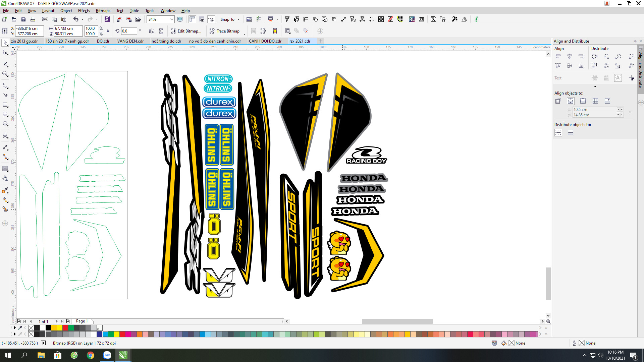Viewport: 644px width, 362px height.
Task: Open the zoom level 34% dropdown
Action: pos(171,19)
